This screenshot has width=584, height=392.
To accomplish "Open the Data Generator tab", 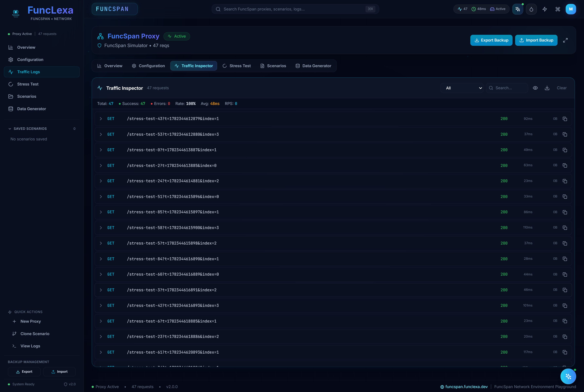I will click(313, 66).
